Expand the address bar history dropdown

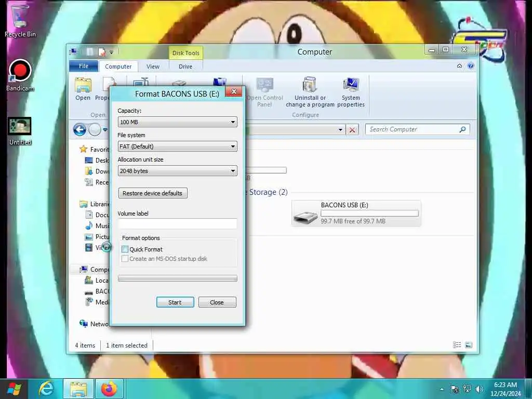pyautogui.click(x=340, y=129)
